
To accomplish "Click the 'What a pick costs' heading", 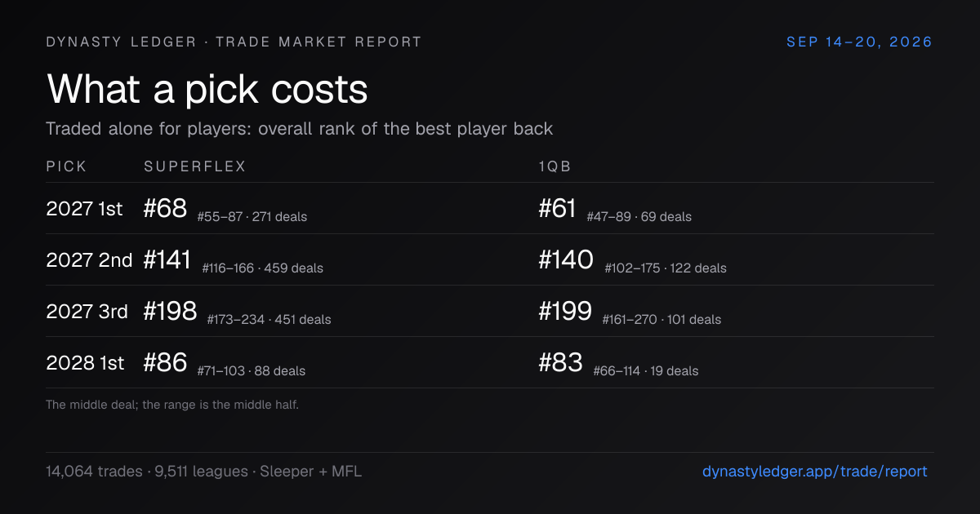I will [207, 90].
